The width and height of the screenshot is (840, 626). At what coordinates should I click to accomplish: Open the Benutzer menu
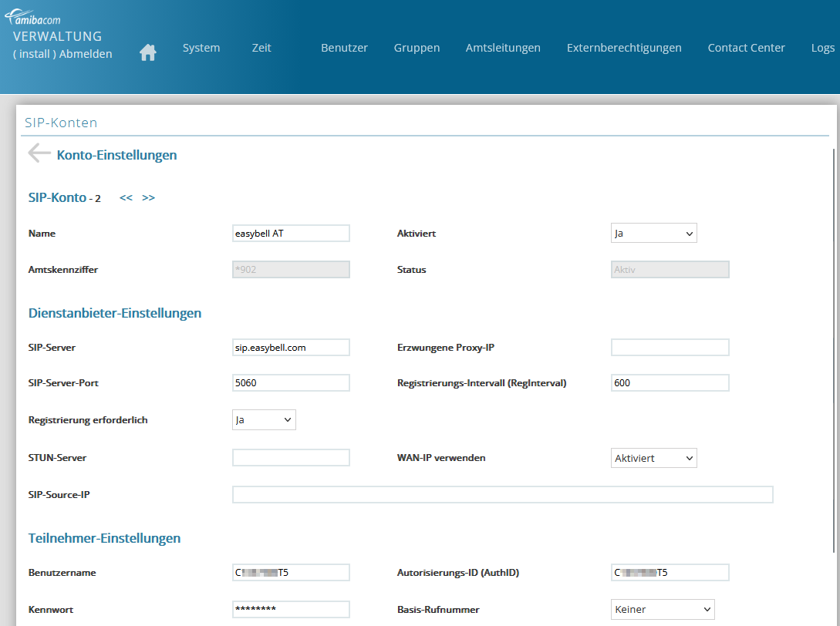tap(344, 48)
